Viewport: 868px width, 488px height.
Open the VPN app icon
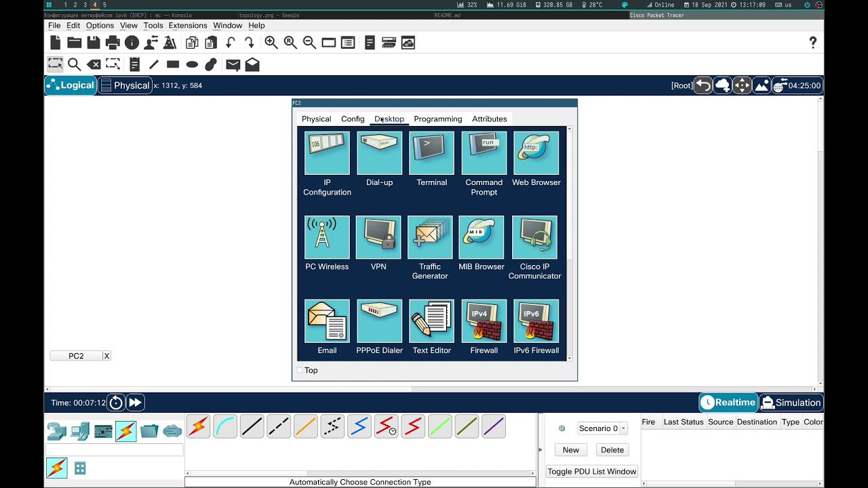coord(378,237)
